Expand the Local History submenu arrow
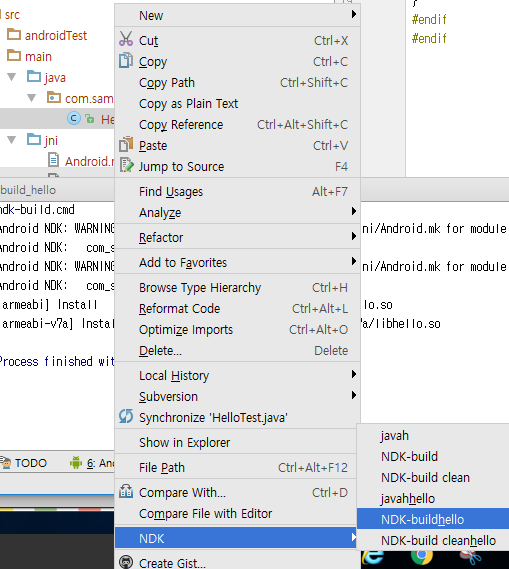This screenshot has height=569, width=509. coord(354,374)
